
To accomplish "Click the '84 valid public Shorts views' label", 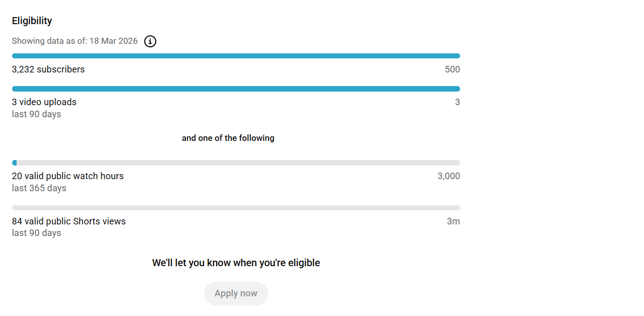I will tap(69, 221).
